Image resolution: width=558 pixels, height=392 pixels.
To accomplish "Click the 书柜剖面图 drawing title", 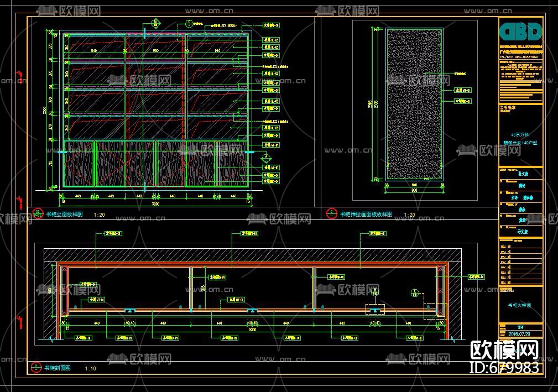I will [x=58, y=368].
